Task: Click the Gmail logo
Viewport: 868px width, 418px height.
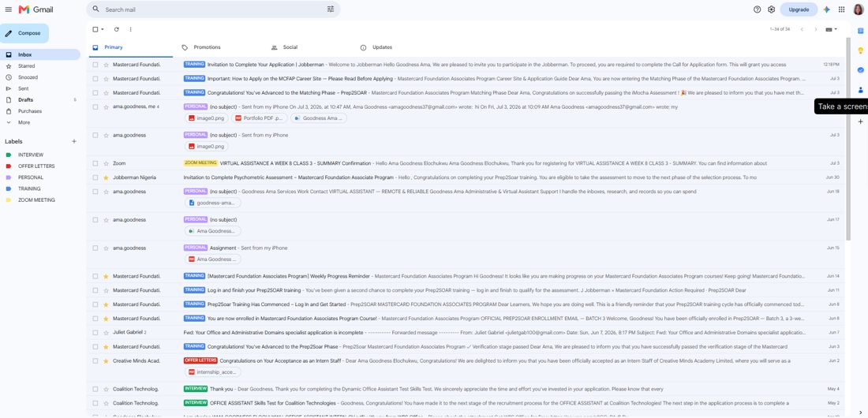Action: (x=36, y=9)
